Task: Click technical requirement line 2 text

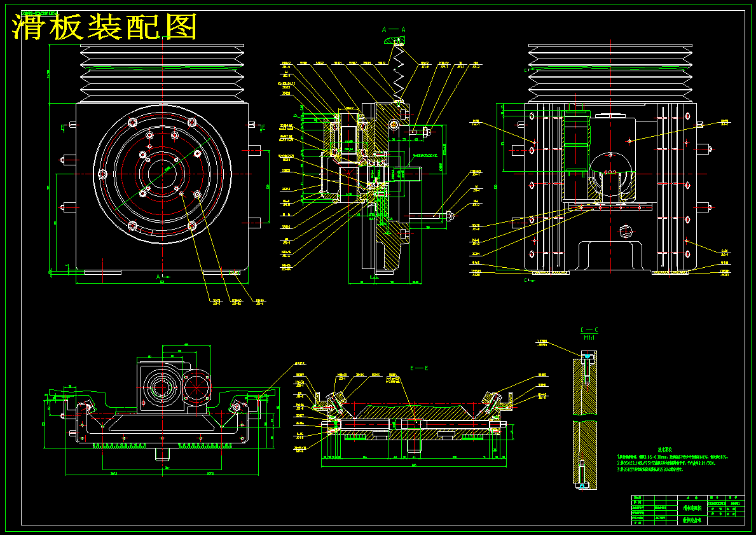Action: pyautogui.click(x=666, y=462)
